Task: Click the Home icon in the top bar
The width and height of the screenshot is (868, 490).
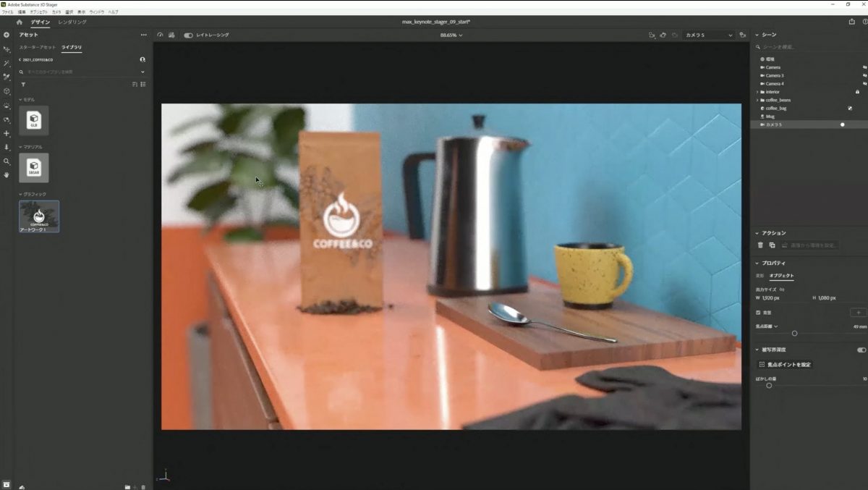Action: (x=20, y=22)
